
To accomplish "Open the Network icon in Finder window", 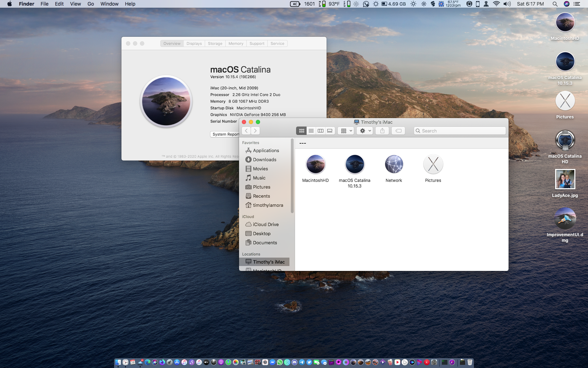I will click(x=394, y=164).
